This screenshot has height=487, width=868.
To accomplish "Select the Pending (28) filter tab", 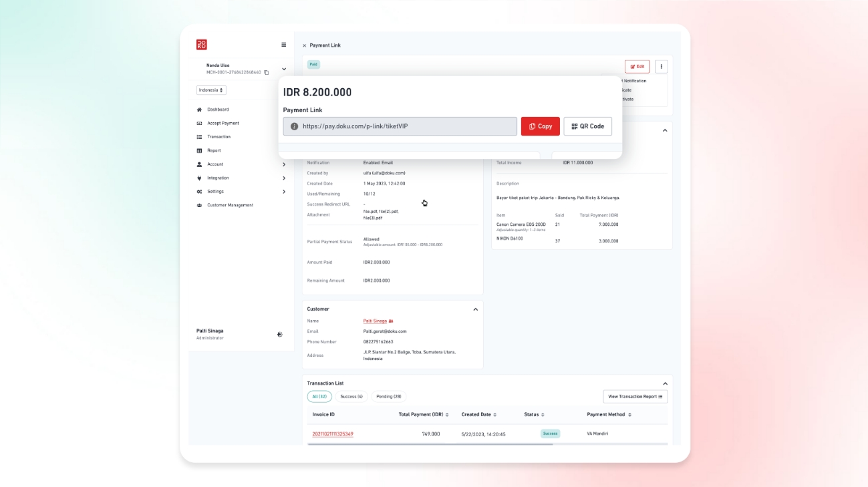I will [388, 397].
